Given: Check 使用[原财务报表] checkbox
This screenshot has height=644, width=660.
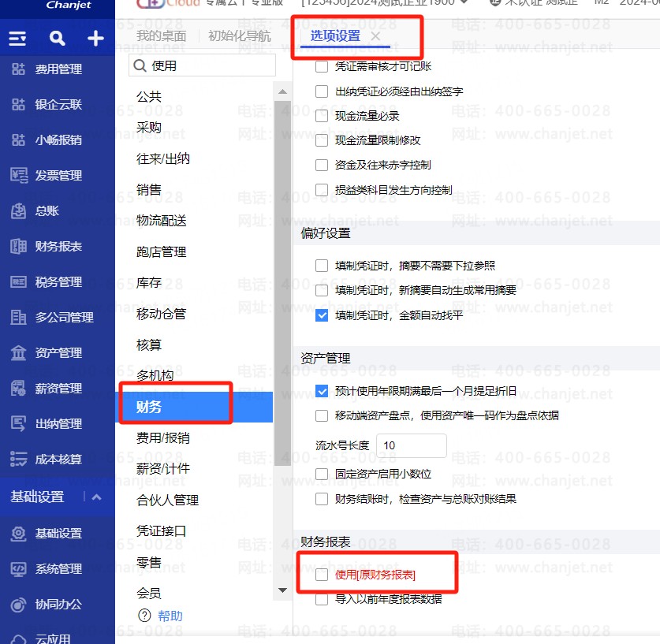Looking at the screenshot, I should 322,575.
